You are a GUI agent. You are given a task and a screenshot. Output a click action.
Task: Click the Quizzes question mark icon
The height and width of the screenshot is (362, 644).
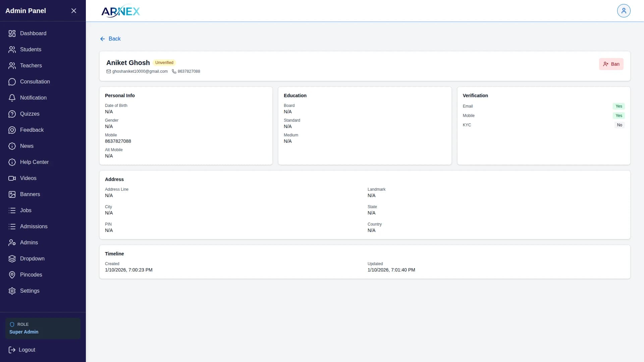(x=12, y=114)
